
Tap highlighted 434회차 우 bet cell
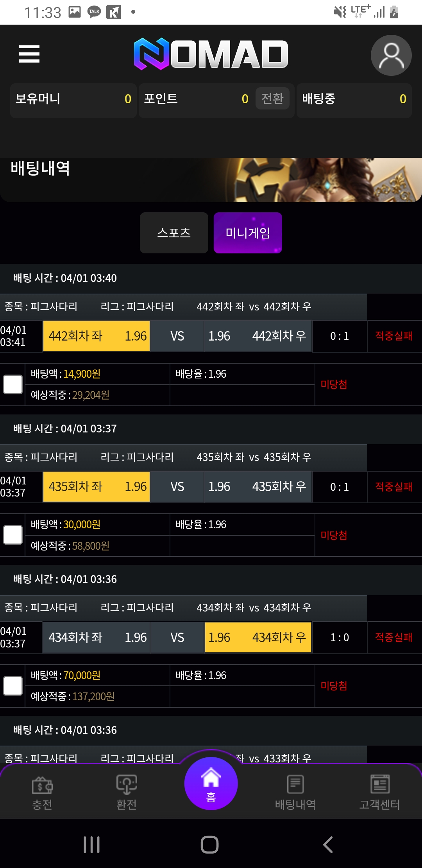click(258, 637)
